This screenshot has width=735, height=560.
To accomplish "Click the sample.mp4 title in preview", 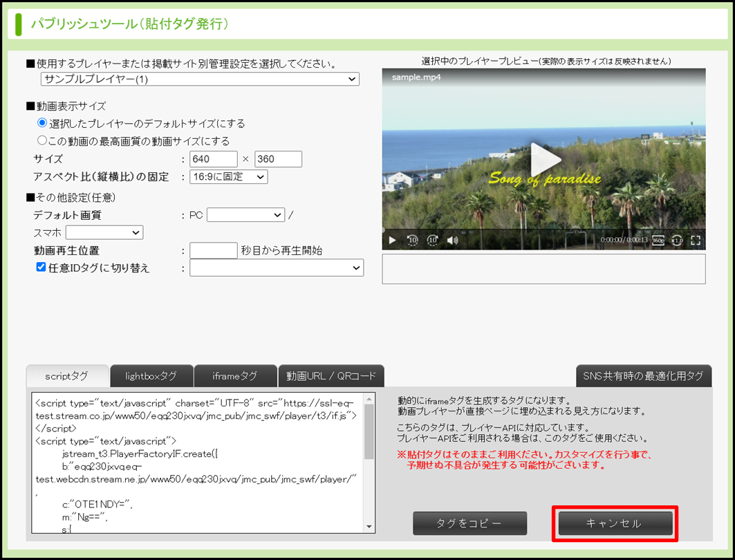I will 416,77.
